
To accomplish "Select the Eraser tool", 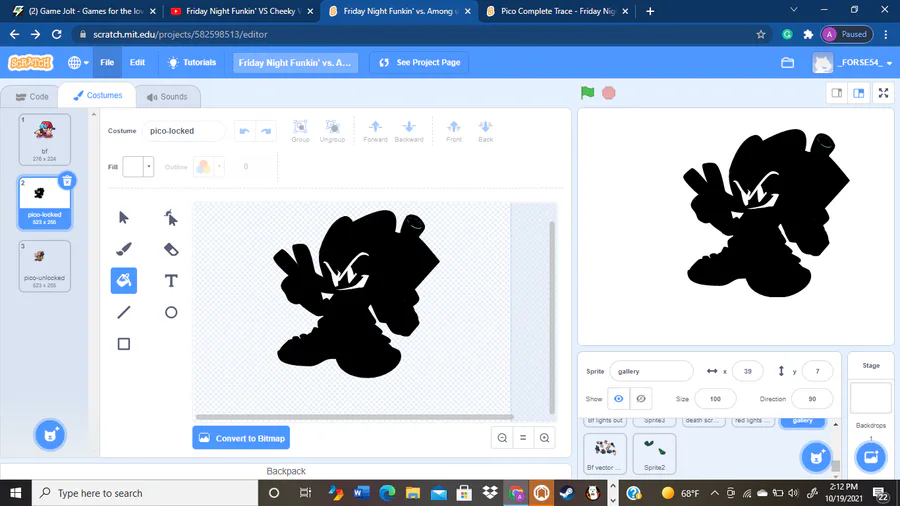I will (x=171, y=249).
